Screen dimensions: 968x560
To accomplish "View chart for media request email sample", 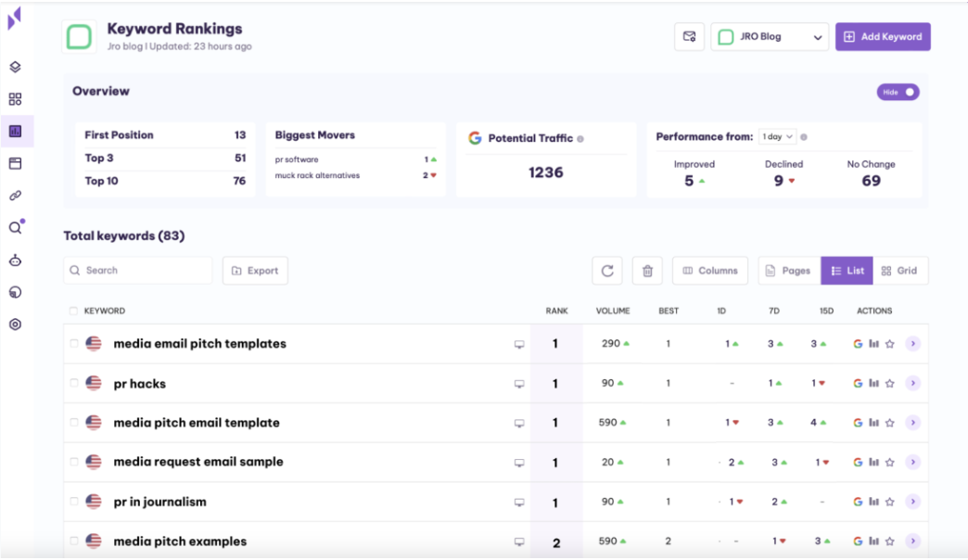I will 873,462.
